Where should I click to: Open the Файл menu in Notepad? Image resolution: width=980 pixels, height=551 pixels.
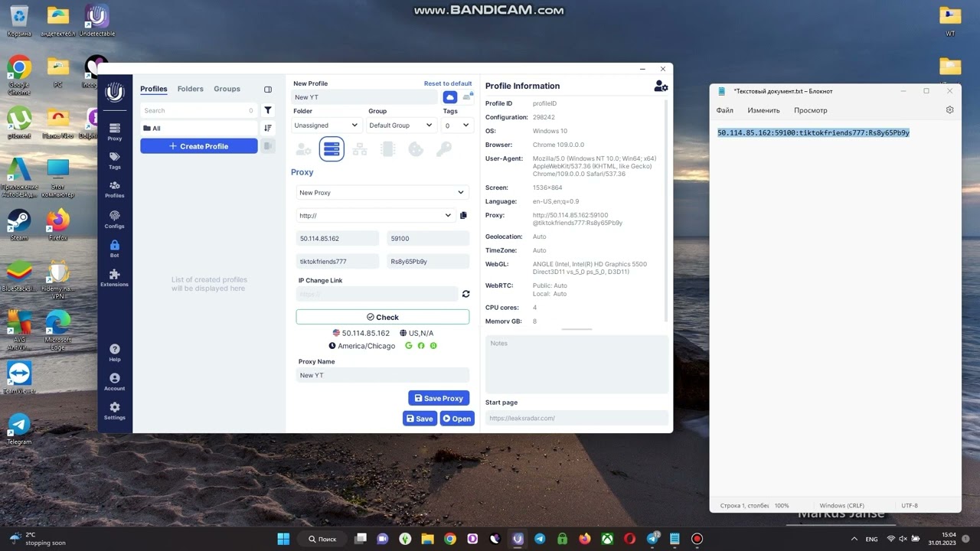click(724, 110)
